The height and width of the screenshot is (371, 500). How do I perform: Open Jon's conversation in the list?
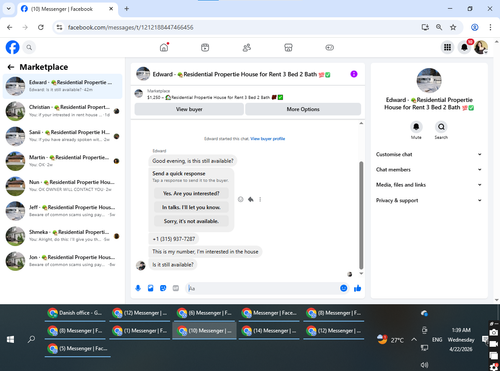pyautogui.click(x=63, y=261)
